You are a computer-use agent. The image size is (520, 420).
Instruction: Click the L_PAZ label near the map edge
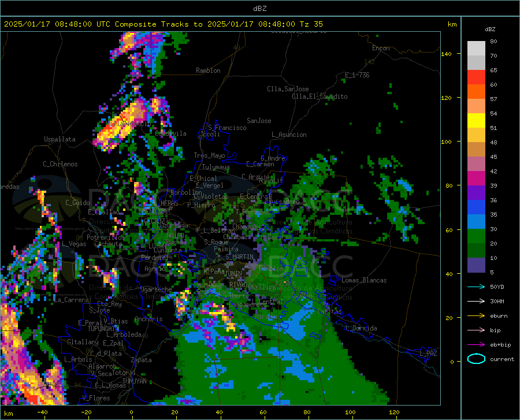(428, 354)
